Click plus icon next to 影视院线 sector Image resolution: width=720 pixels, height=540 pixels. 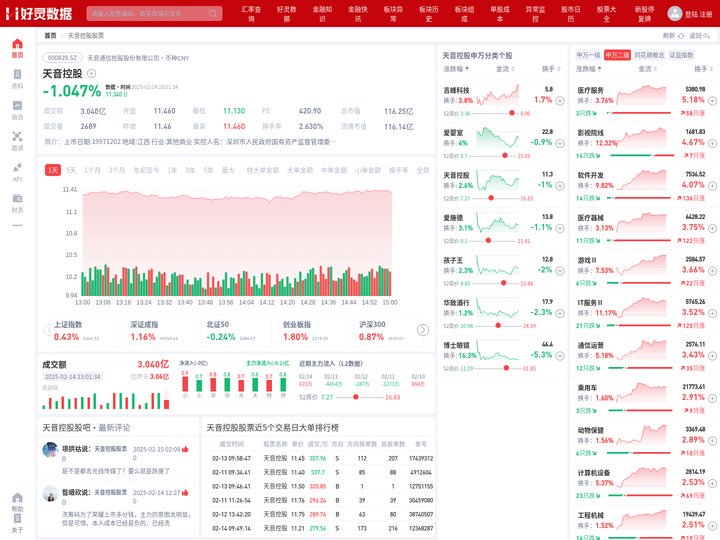click(712, 143)
